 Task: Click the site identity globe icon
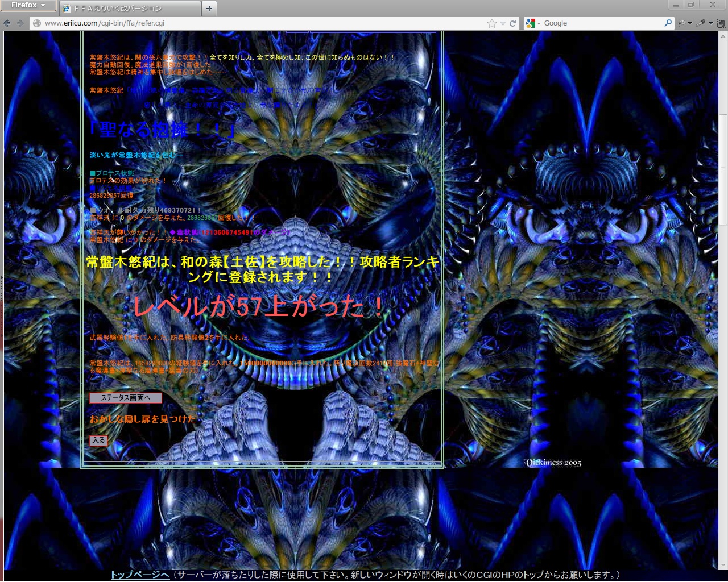point(37,23)
